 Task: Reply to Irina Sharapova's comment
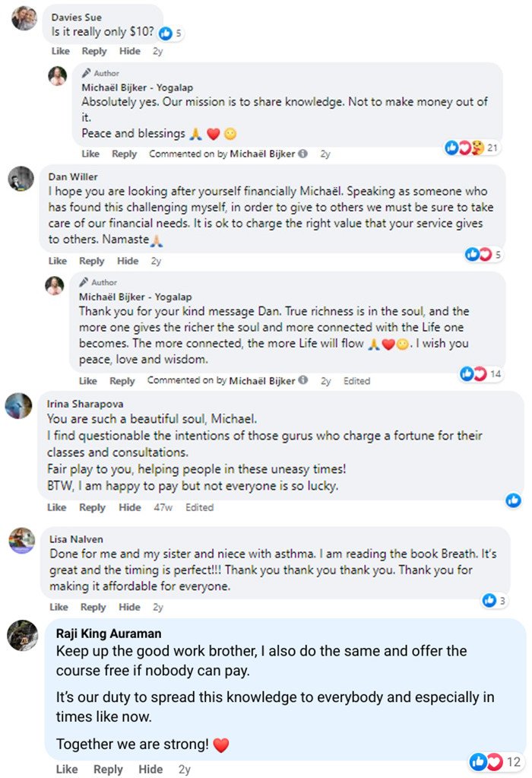[x=93, y=507]
